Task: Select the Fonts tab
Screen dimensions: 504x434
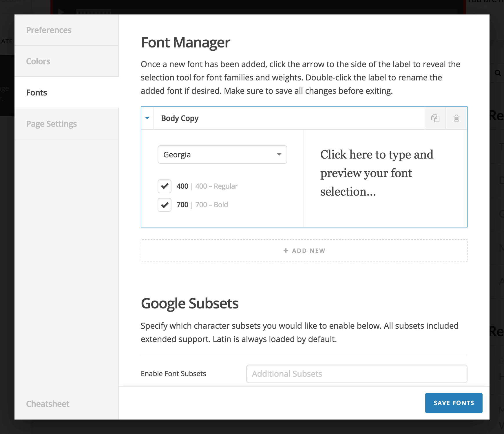Action: click(x=36, y=92)
